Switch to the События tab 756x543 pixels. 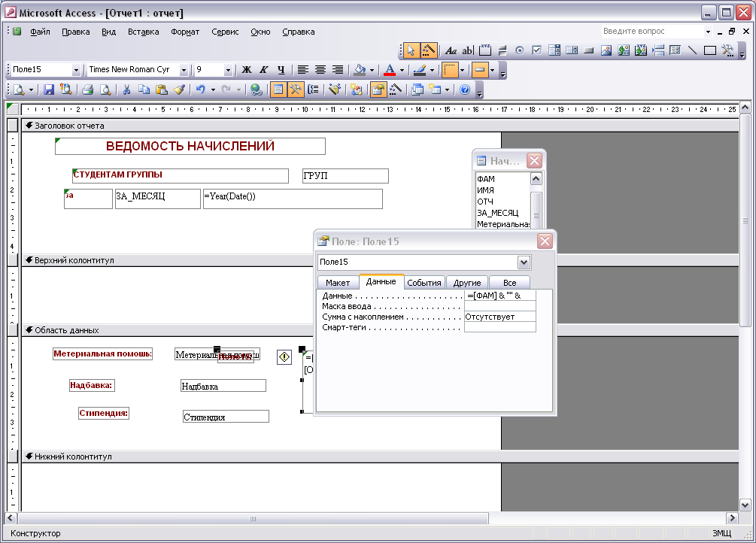(424, 283)
